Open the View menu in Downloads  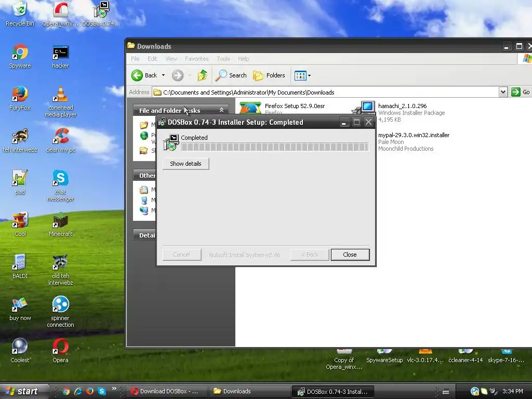(x=171, y=59)
